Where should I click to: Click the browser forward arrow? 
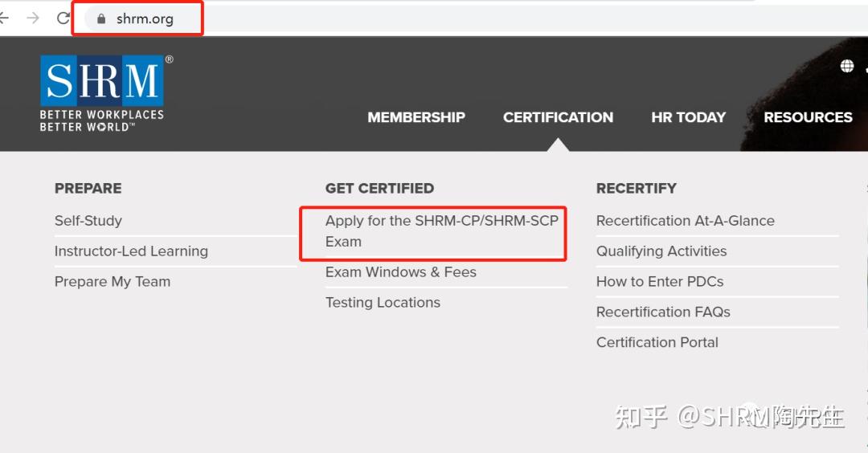(33, 18)
